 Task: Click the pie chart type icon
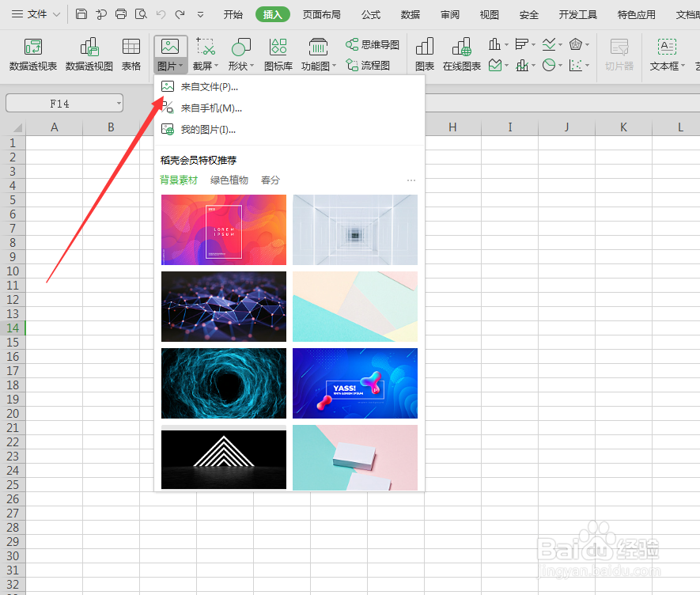(x=549, y=66)
